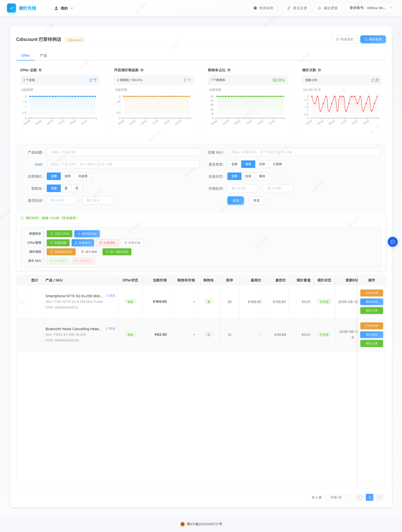The image size is (402, 532).
Task: Click 刷新数据 refresh button
Action: click(x=373, y=39)
